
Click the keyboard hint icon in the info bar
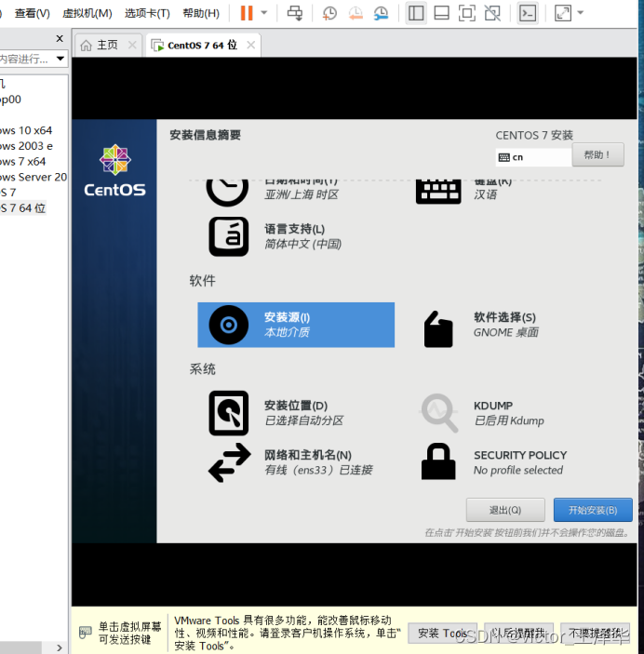[x=85, y=633]
